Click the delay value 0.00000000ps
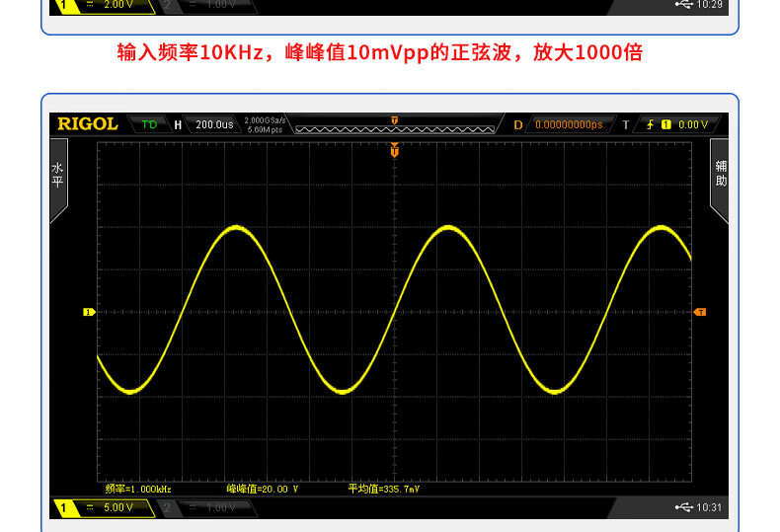780x532 pixels. [x=568, y=124]
